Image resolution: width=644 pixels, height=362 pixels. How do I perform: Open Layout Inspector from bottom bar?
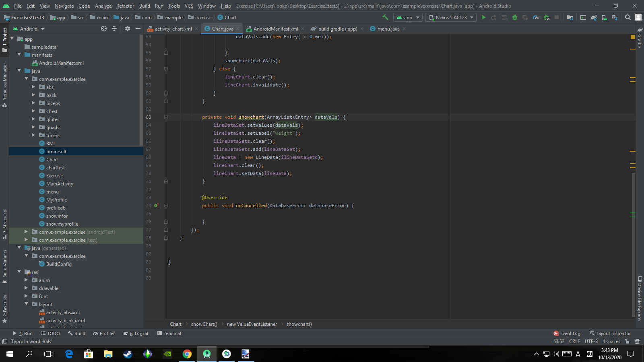tap(610, 333)
